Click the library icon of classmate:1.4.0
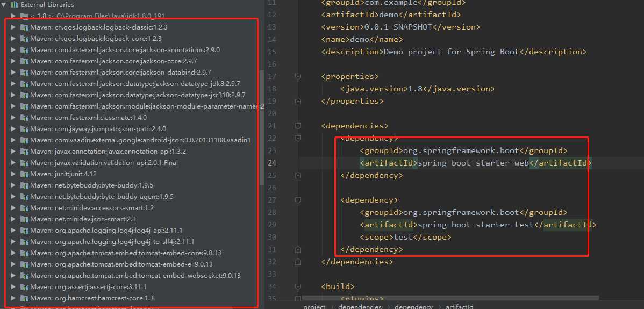Screen dimensions: 644x309 (25, 118)
